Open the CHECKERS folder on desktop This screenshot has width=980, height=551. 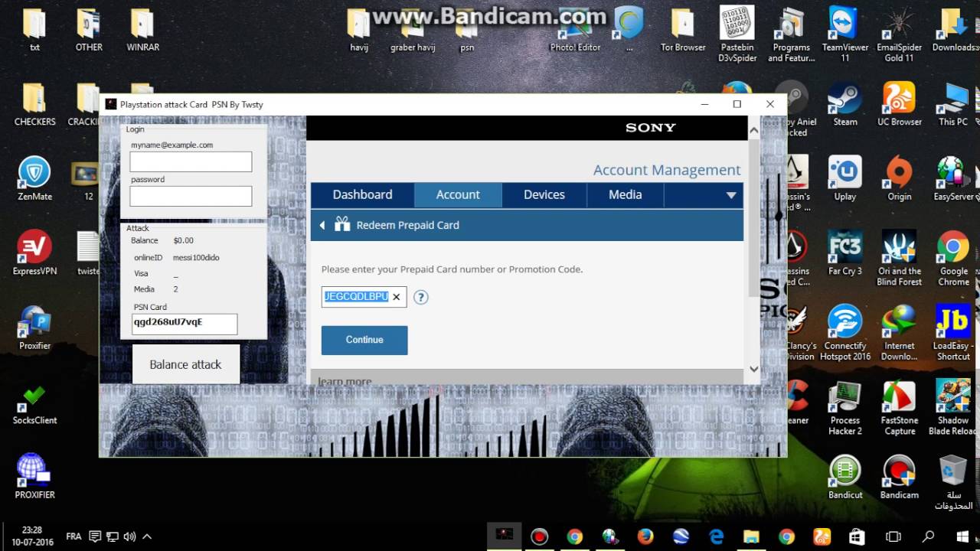point(34,105)
